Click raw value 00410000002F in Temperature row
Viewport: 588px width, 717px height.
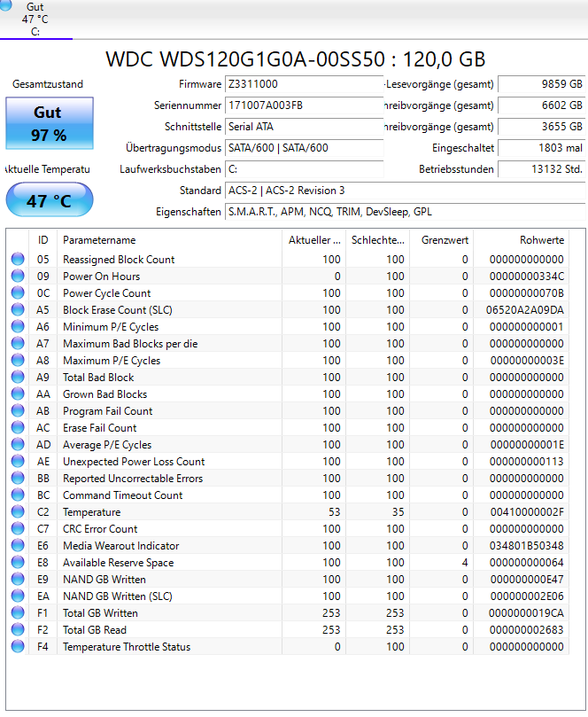[527, 512]
